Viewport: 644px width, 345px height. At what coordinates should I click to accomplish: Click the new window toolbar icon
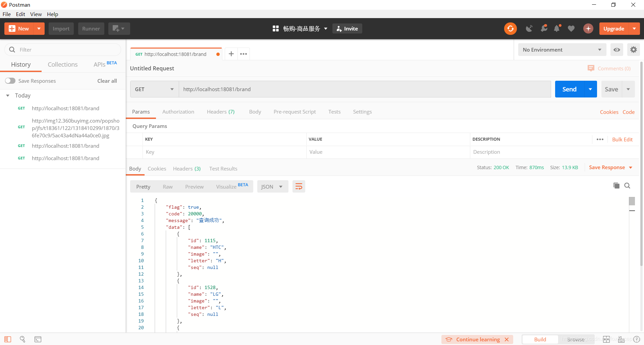click(119, 28)
